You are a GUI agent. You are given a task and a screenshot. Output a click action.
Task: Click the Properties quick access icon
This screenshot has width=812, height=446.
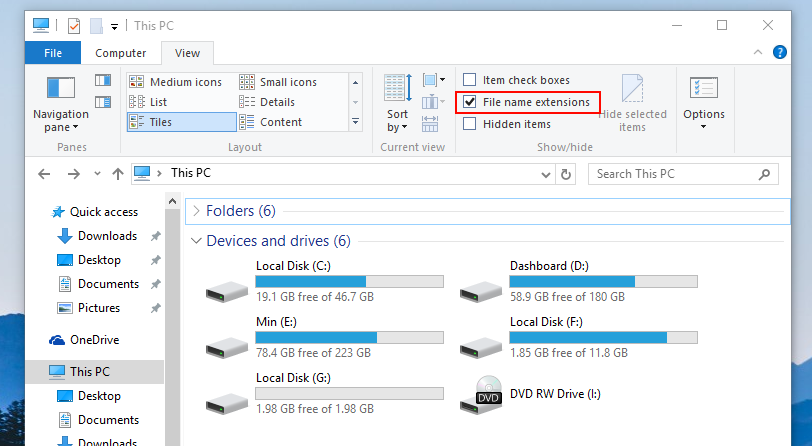click(74, 25)
